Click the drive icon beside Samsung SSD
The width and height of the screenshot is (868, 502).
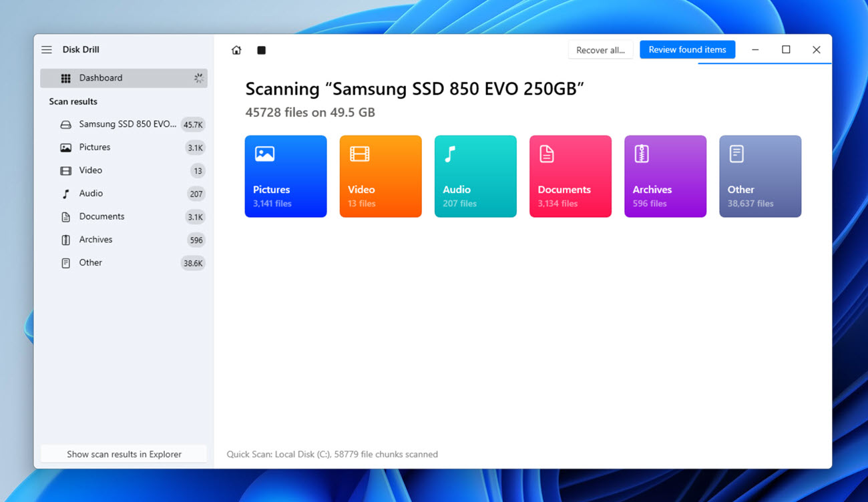(65, 125)
